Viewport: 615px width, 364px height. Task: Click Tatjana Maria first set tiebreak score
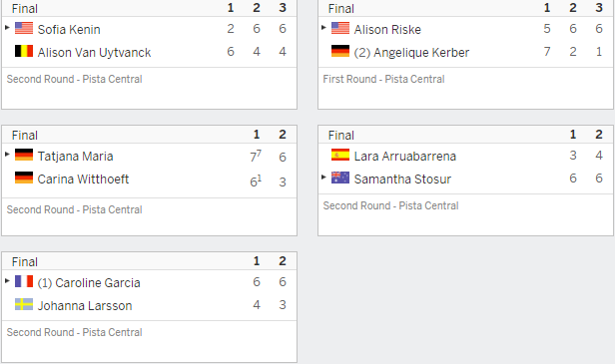point(256,157)
